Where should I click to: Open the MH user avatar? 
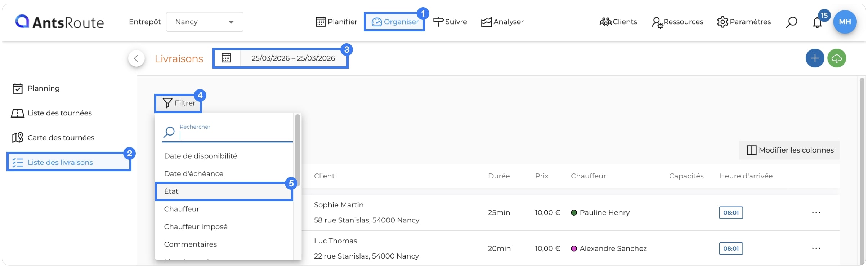[845, 22]
